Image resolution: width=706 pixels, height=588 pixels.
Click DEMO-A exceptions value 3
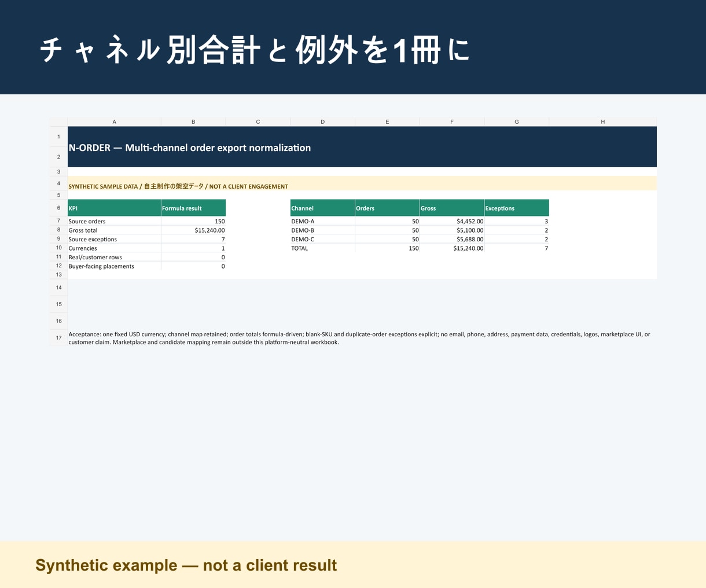tap(517, 221)
